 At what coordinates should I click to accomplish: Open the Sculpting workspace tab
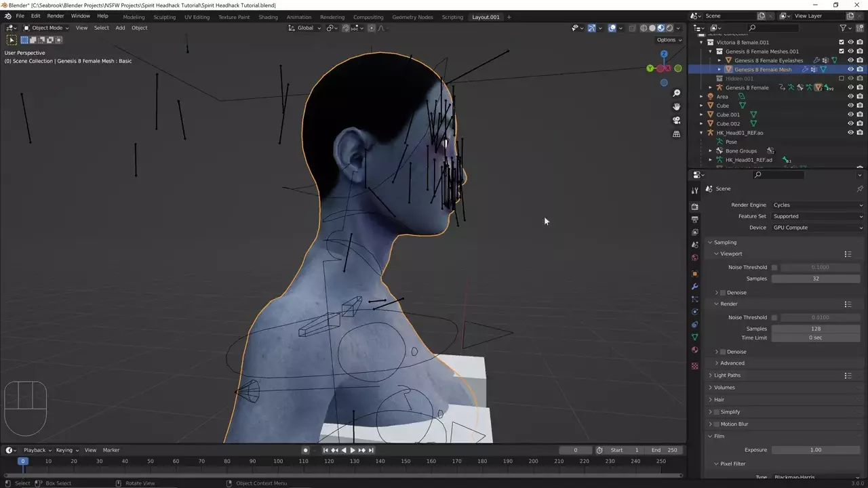[164, 17]
